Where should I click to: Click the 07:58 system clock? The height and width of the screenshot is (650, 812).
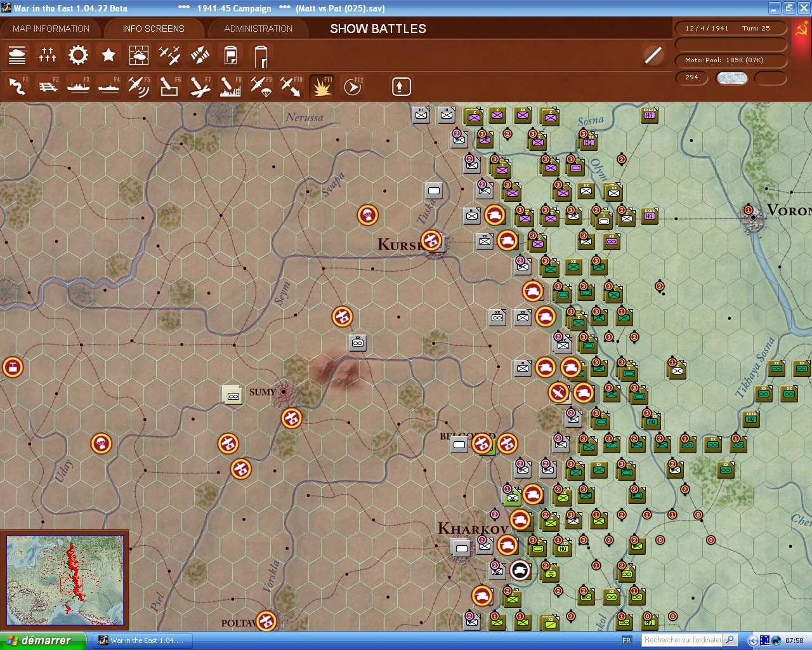coord(794,640)
